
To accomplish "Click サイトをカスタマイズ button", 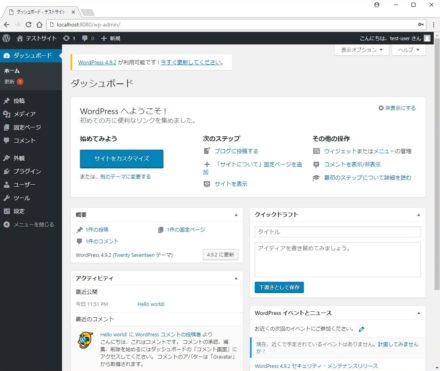I will pos(122,159).
